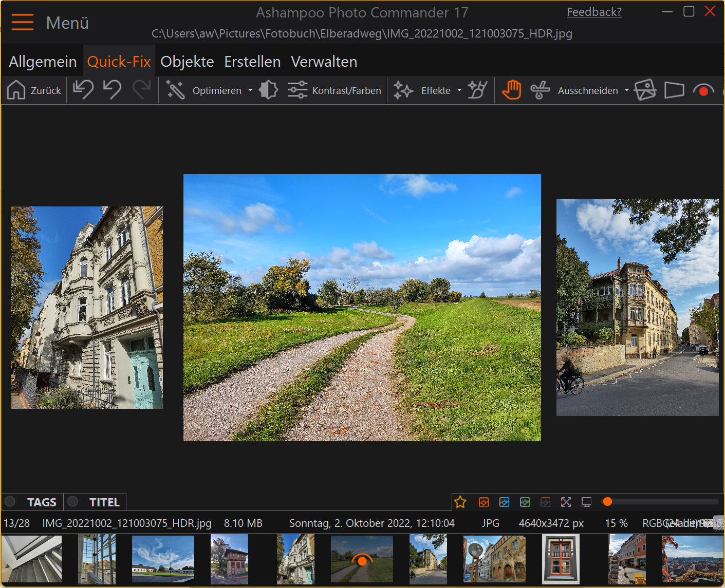
Task: Click the magic wand Optimieren icon
Action: click(175, 90)
